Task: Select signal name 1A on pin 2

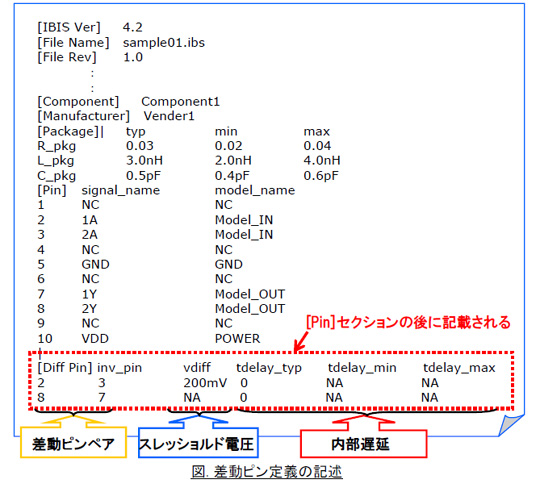Action: [90, 220]
